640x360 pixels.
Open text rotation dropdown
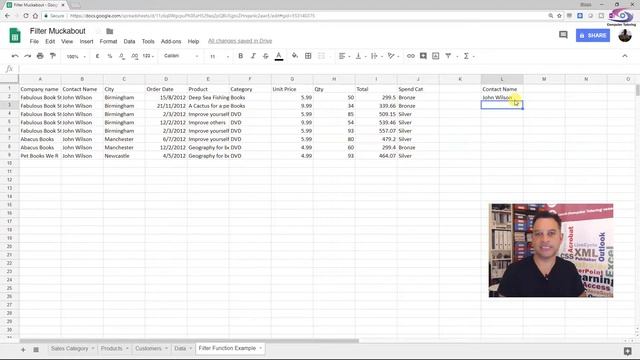coord(393,56)
